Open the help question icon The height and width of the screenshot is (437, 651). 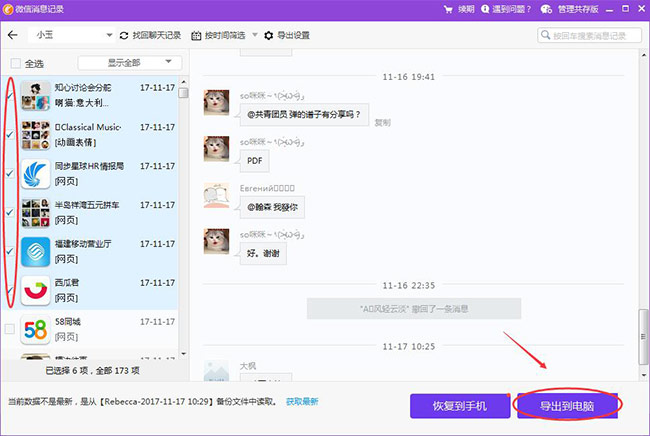click(485, 9)
